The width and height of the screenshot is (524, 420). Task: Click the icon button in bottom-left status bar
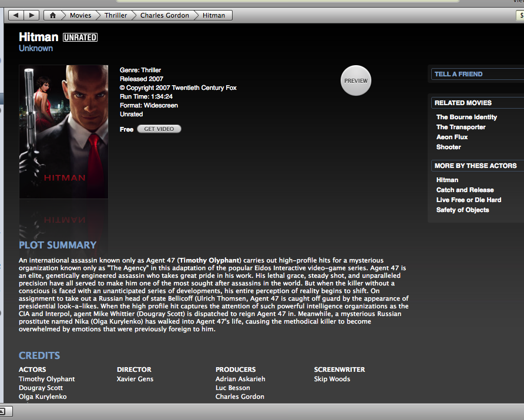(x=6, y=411)
